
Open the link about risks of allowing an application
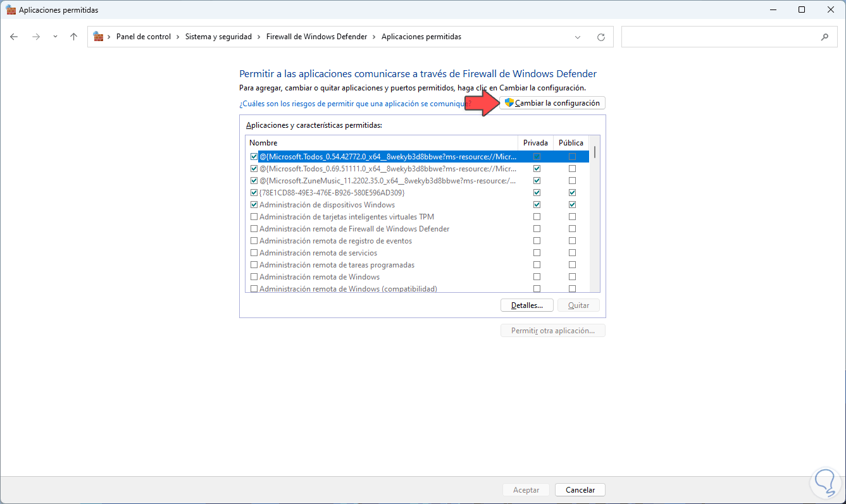coord(355,103)
